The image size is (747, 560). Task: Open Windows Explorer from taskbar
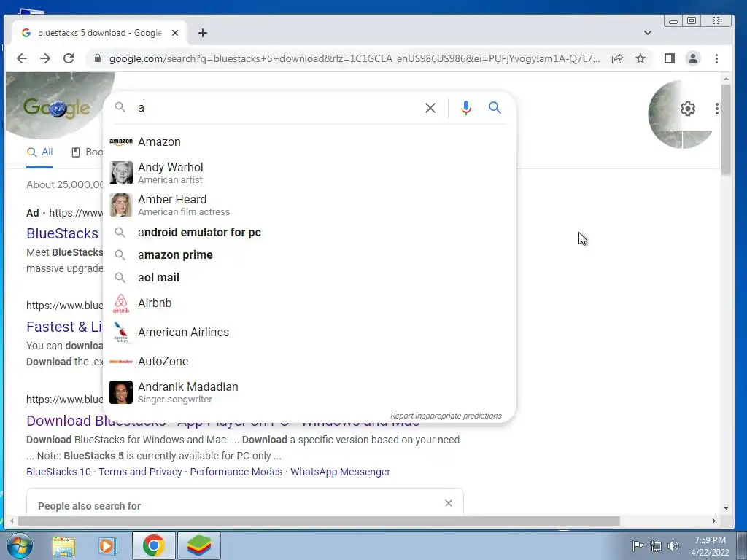[x=63, y=545]
